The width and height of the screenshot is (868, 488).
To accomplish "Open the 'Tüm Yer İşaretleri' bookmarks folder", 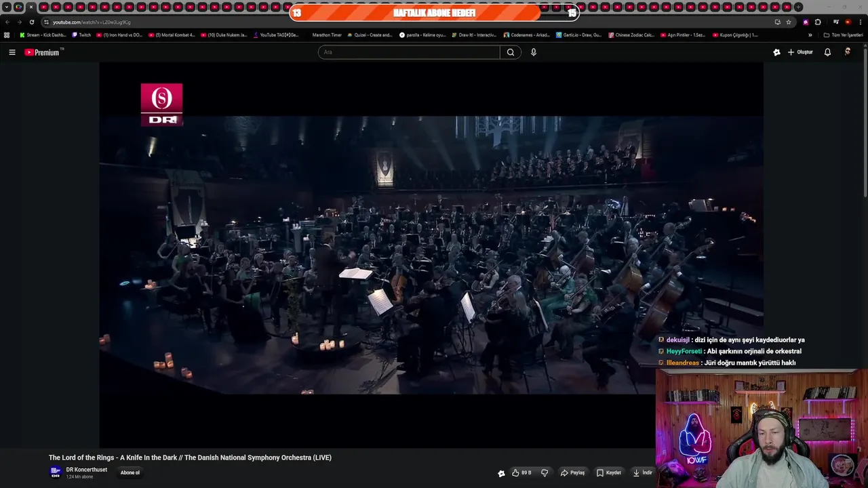I will coord(843,35).
